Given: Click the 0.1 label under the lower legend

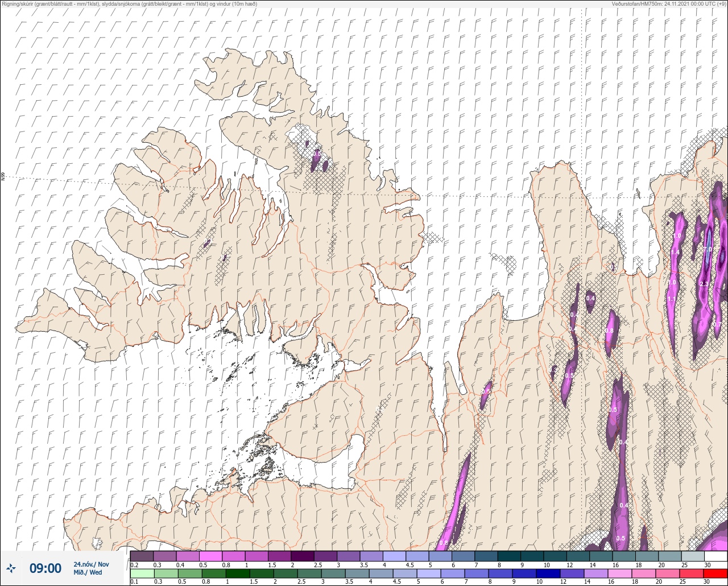Looking at the screenshot, I should pos(134,582).
